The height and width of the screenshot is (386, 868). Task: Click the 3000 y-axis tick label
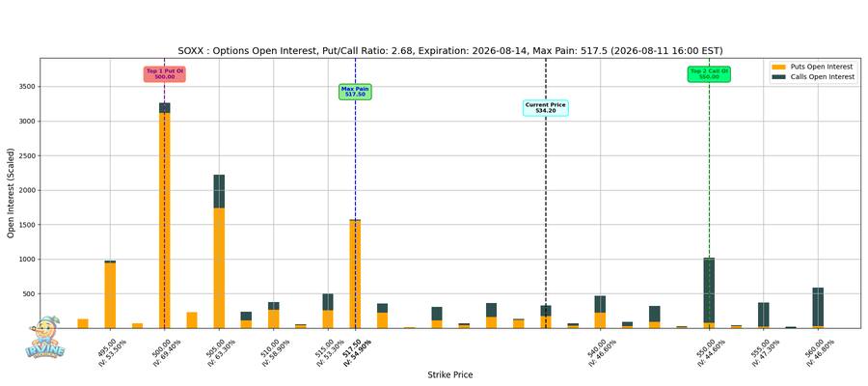click(x=27, y=122)
